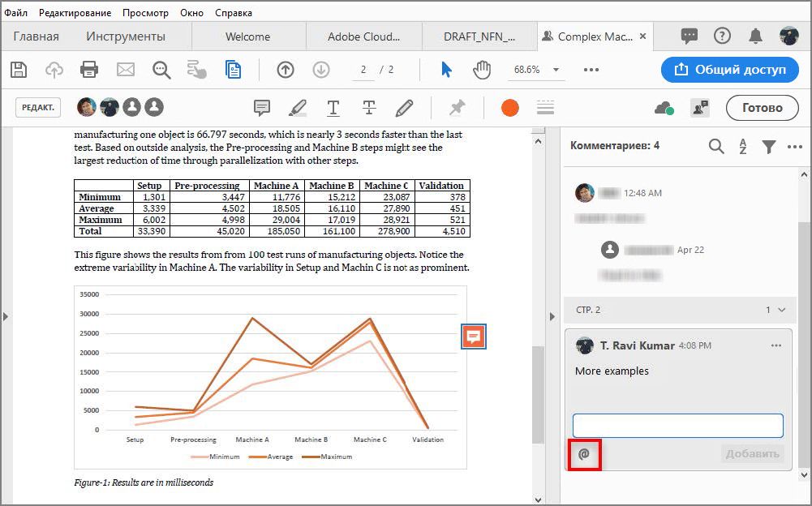Select the Pencil drawing tool
Image resolution: width=812 pixels, height=506 pixels.
404,108
